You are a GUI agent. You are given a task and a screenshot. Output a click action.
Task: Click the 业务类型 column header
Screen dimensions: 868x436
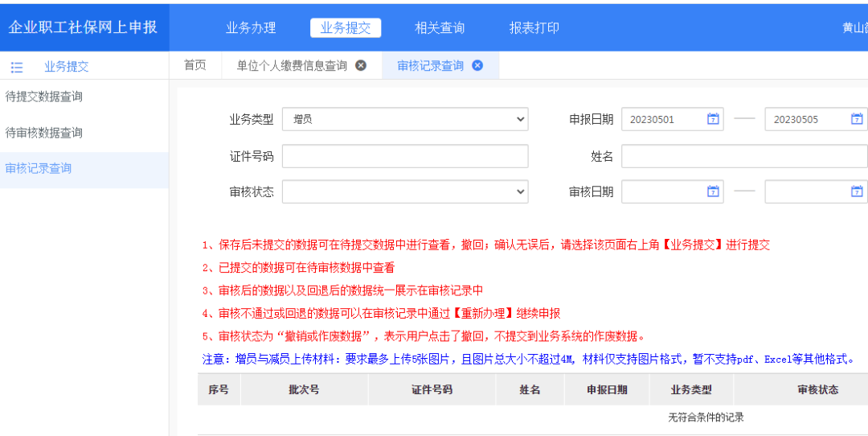[x=691, y=389]
